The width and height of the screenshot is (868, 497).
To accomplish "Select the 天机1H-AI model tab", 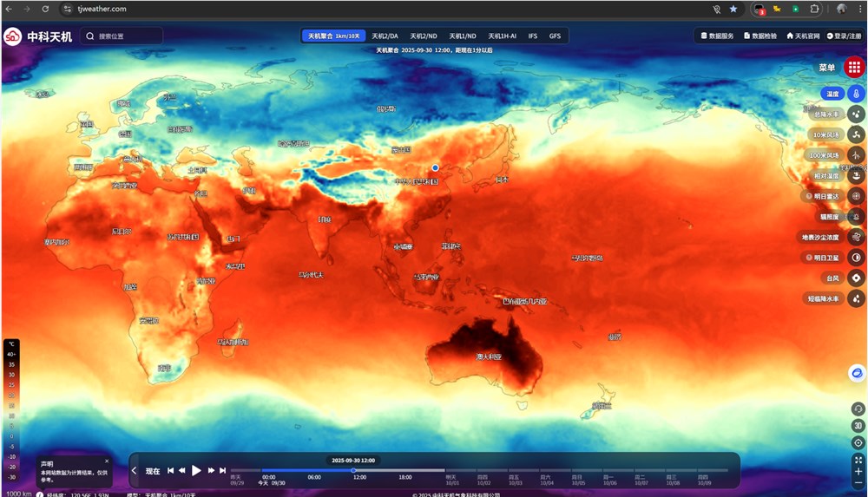I will (x=502, y=36).
